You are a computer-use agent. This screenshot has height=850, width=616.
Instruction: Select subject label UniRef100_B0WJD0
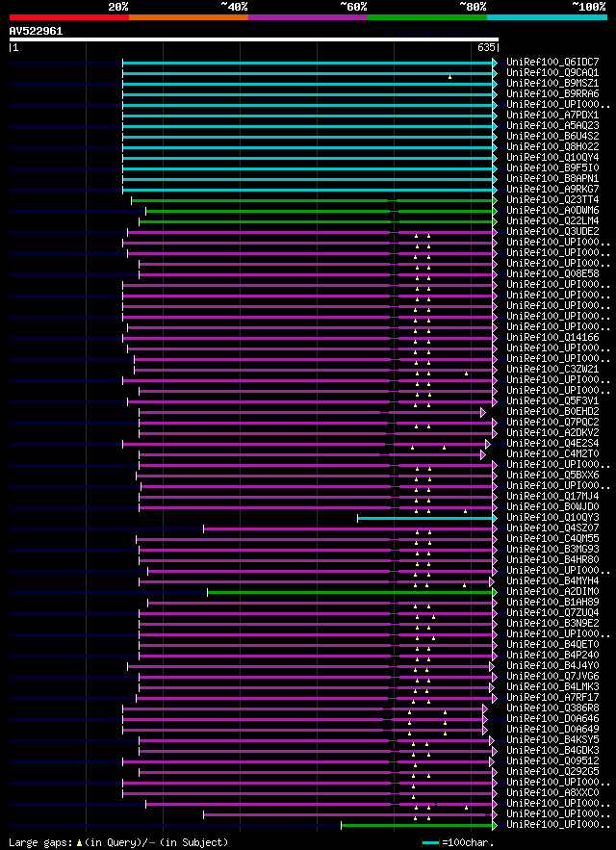click(x=552, y=507)
